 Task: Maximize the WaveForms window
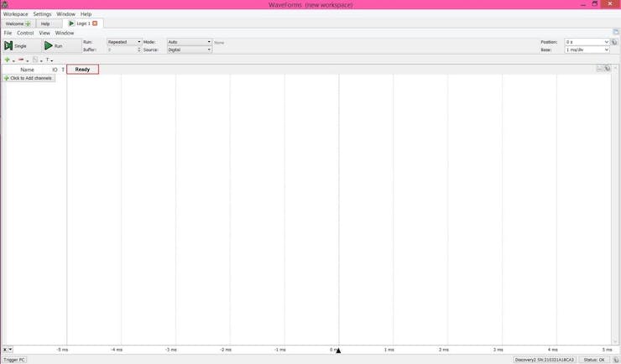594,4
